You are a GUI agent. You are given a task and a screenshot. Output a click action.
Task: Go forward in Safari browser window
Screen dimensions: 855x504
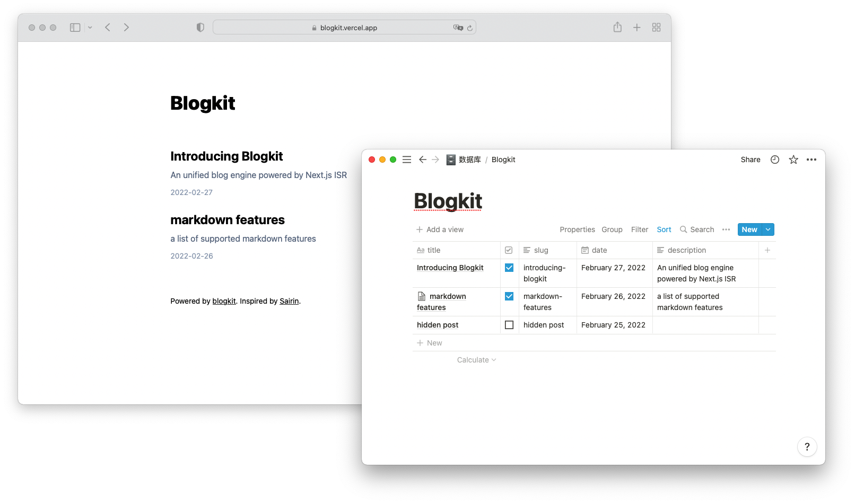(x=126, y=28)
